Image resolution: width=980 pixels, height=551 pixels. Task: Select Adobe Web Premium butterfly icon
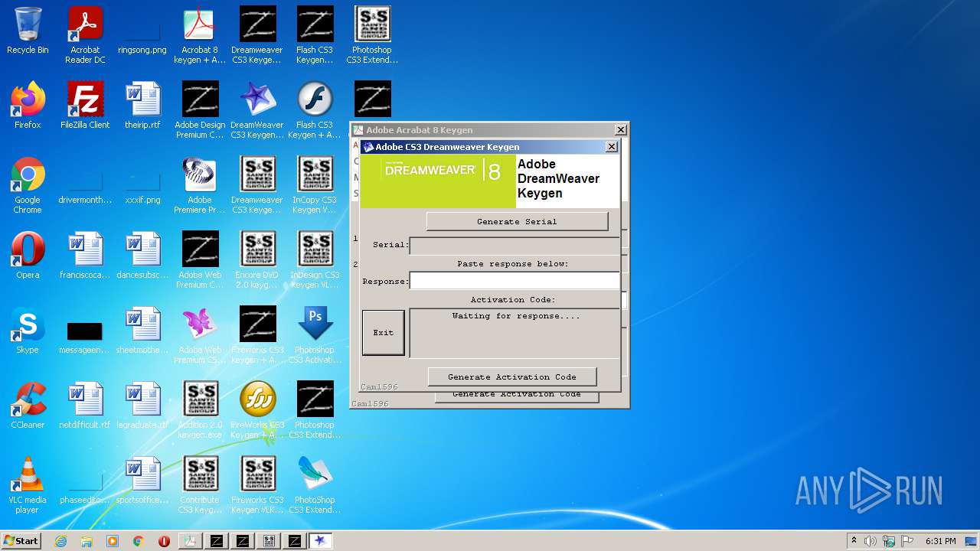[x=200, y=335]
